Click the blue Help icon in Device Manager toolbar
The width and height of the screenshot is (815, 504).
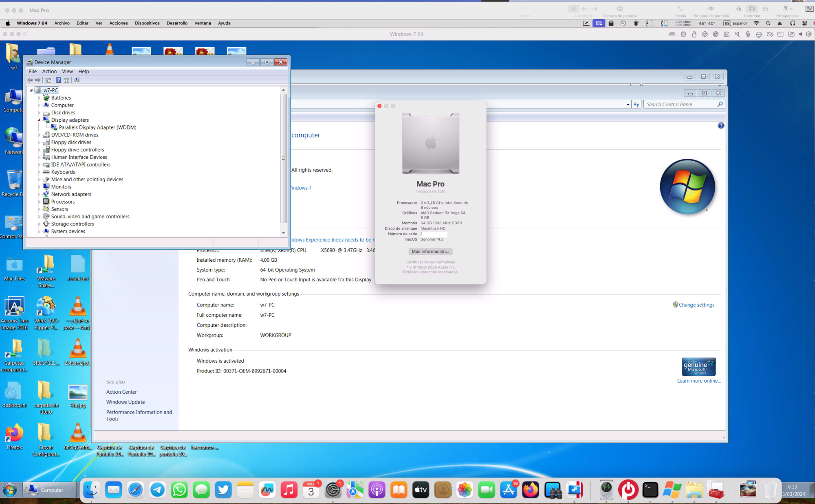pos(58,80)
